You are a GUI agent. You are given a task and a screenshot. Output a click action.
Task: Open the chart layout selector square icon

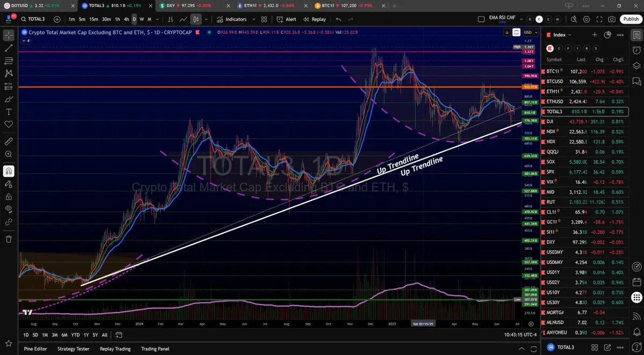481,19
